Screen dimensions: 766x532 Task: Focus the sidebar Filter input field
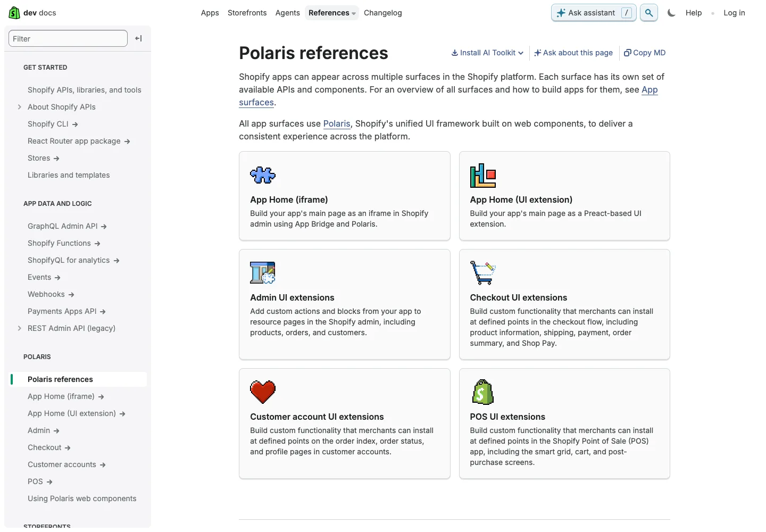click(x=68, y=38)
